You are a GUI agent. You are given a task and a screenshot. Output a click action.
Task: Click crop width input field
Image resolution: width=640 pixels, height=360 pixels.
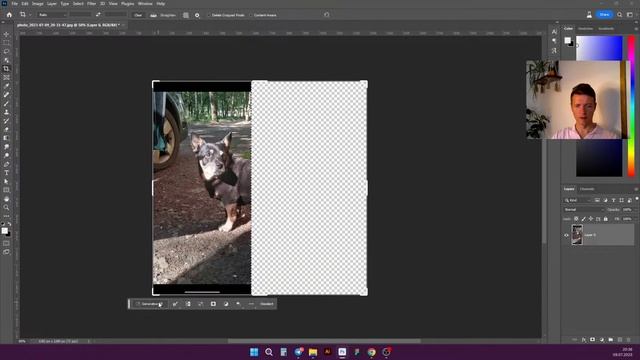point(80,15)
